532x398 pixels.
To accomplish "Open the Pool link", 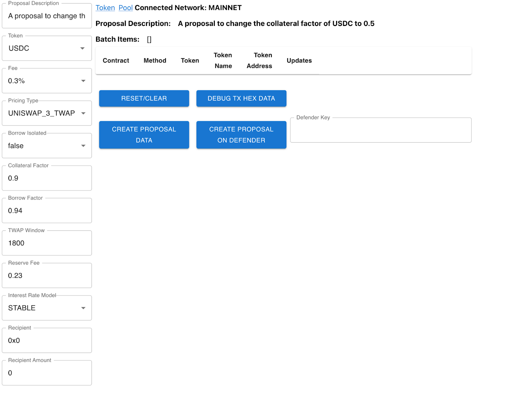I will 126,8.
